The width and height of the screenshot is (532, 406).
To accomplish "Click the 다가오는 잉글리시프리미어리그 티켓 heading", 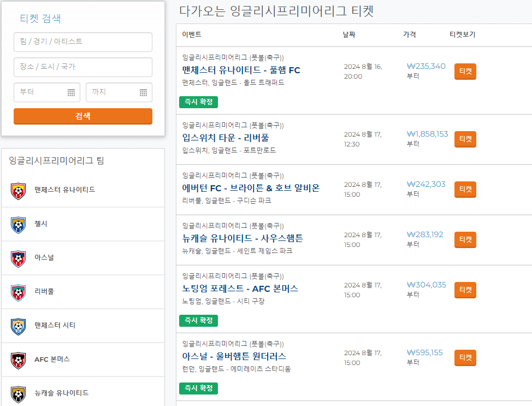I will [276, 11].
